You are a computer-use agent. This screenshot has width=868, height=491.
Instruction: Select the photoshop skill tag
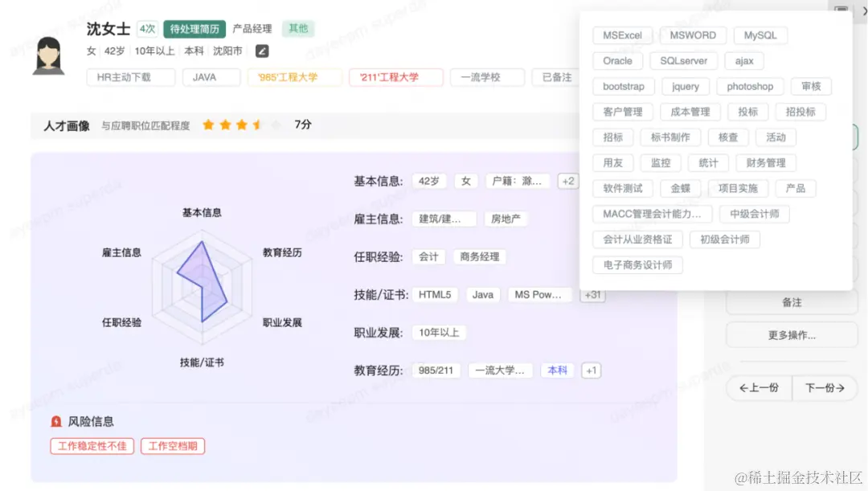click(x=750, y=86)
